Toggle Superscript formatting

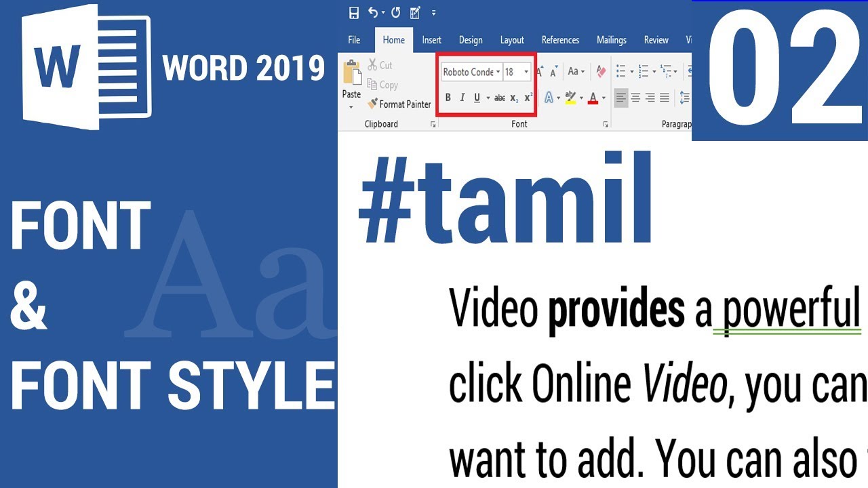click(x=528, y=98)
